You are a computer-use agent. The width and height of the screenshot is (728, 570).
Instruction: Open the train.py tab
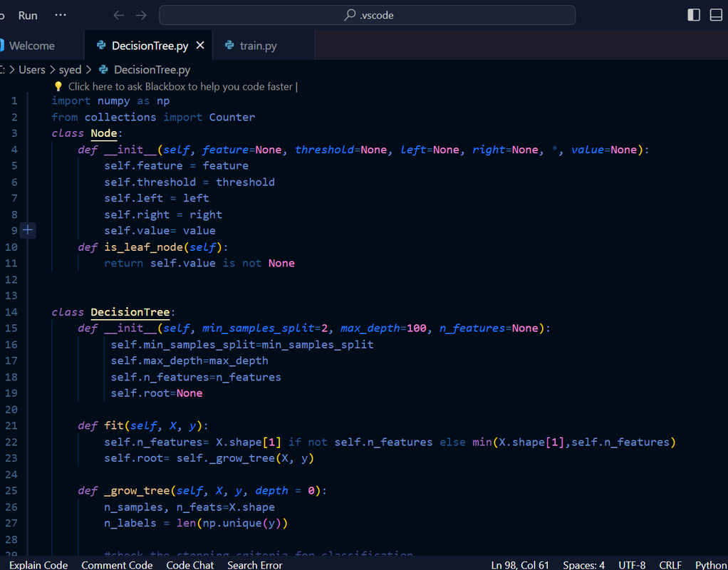coord(264,46)
